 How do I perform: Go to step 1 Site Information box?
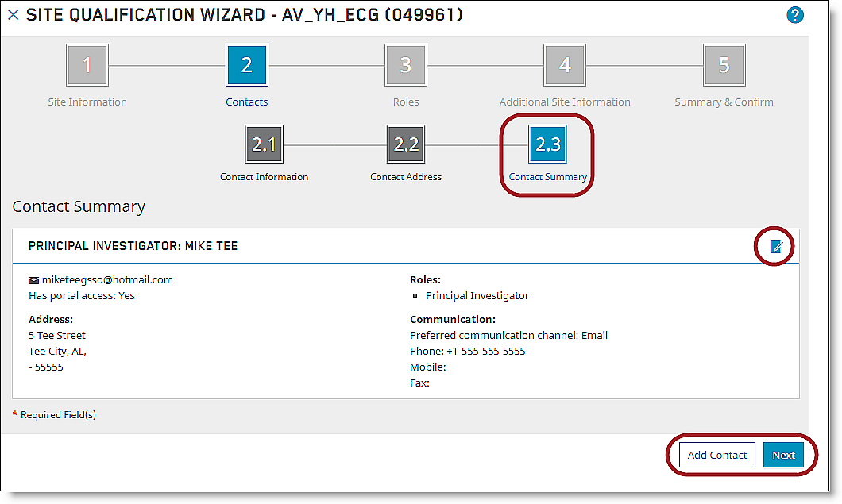pyautogui.click(x=87, y=65)
